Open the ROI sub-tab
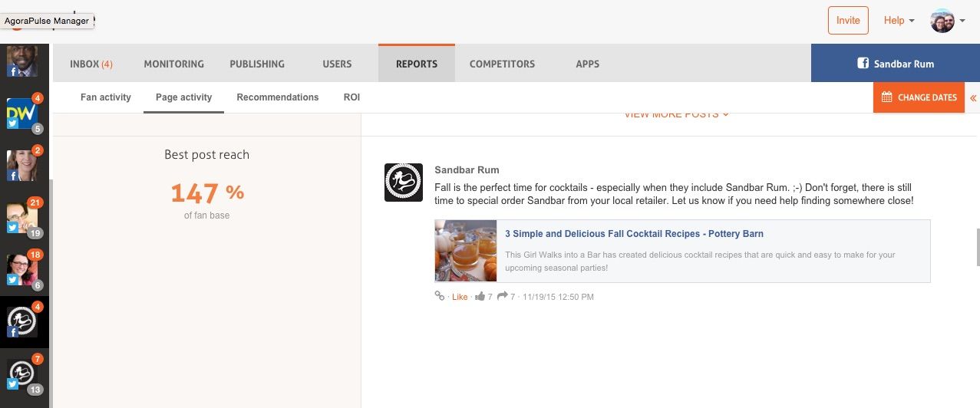 (x=351, y=97)
